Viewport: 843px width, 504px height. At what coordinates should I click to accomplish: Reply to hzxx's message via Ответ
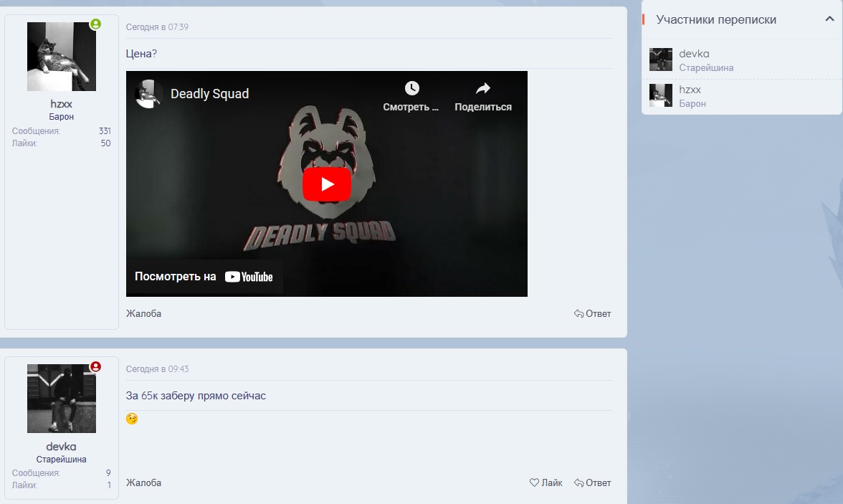[x=592, y=314]
